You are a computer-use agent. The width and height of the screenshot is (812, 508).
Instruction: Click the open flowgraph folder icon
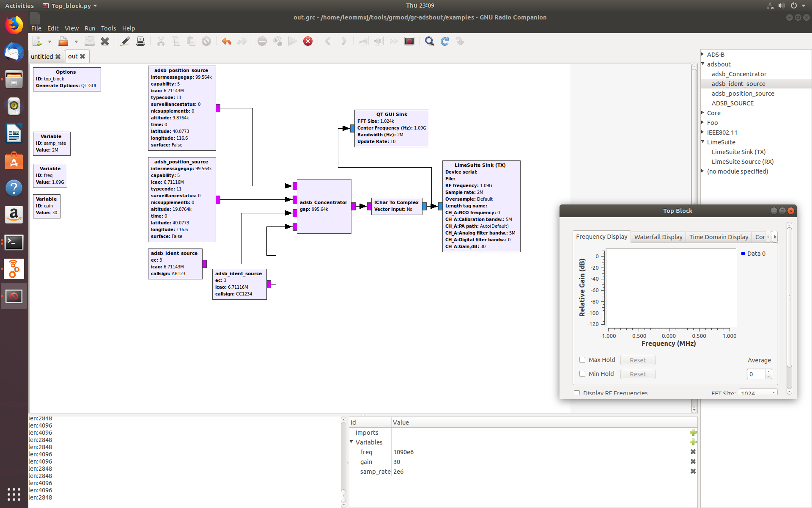click(63, 41)
